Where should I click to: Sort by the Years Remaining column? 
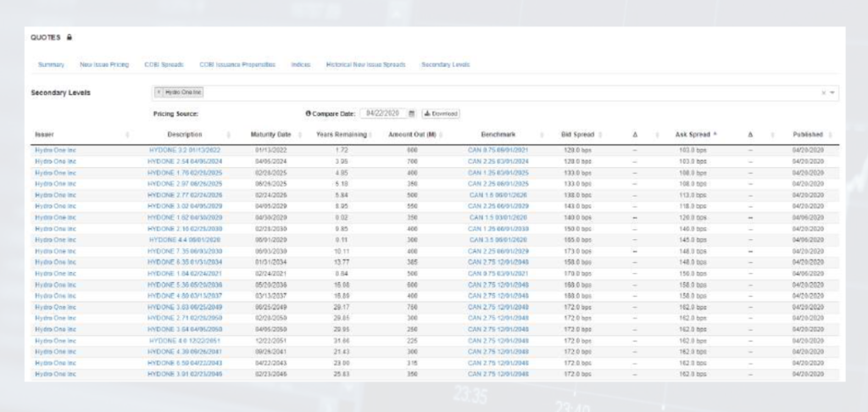tap(342, 135)
